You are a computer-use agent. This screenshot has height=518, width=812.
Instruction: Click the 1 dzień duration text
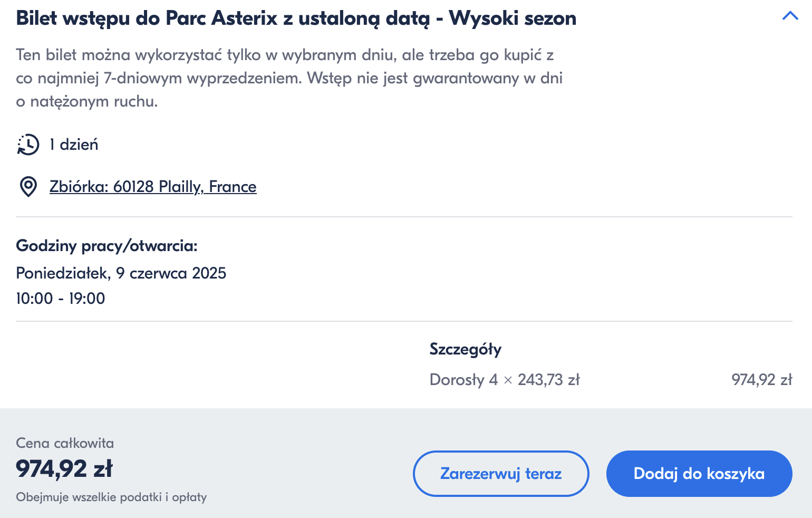pyautogui.click(x=74, y=145)
